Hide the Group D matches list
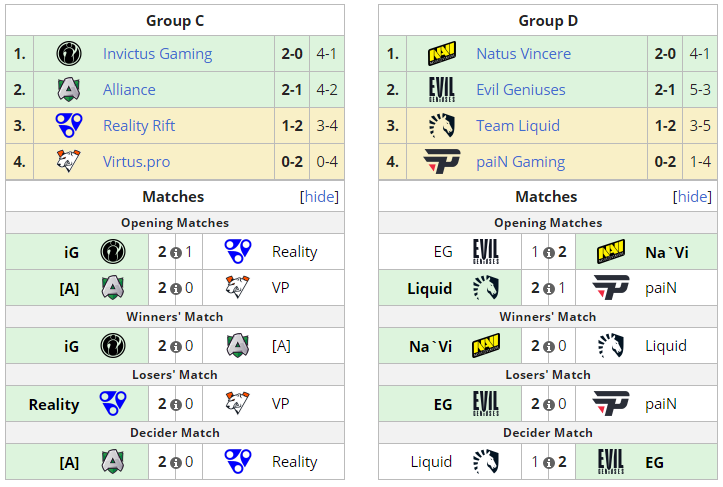 pyautogui.click(x=693, y=197)
